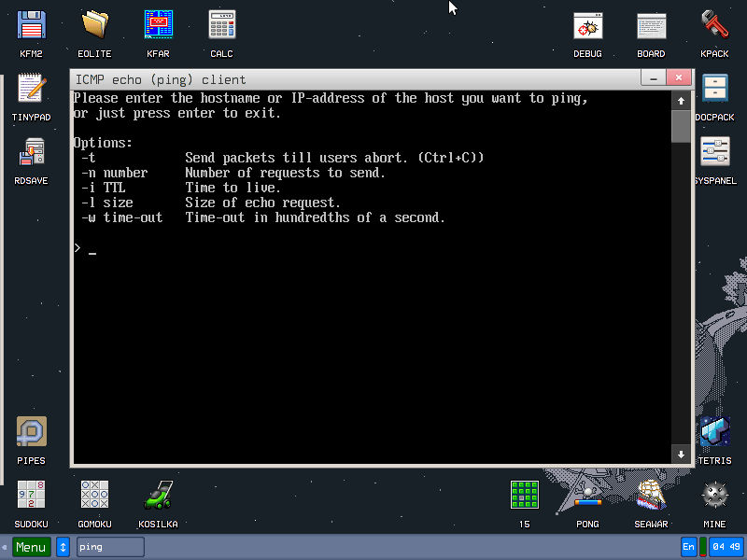Click 'or just press enter to exit.' line

(x=176, y=113)
